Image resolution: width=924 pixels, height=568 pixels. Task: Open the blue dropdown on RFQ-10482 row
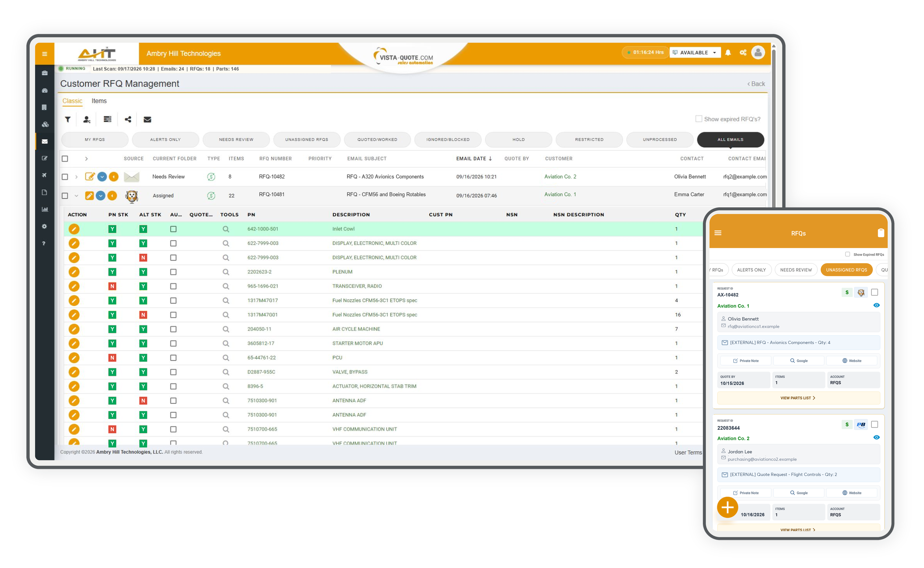[x=102, y=177]
